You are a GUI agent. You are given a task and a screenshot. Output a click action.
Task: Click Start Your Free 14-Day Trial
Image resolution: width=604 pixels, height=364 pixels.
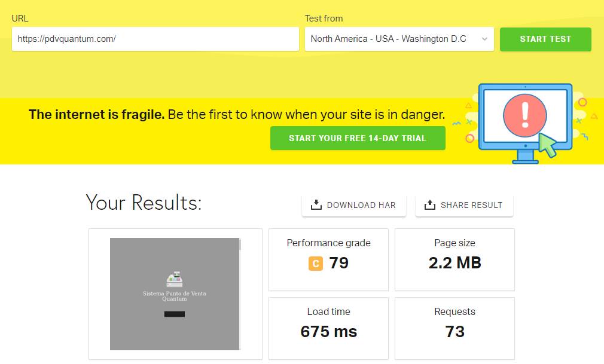point(358,138)
